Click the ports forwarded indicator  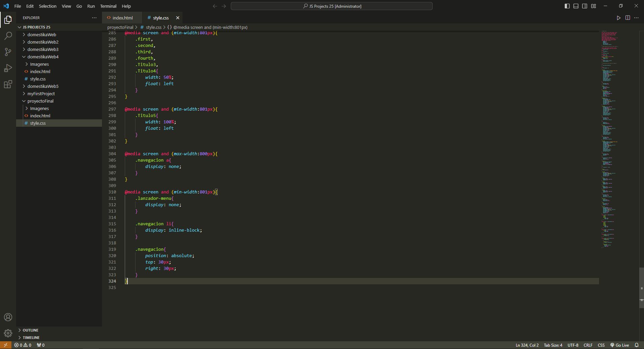41,345
